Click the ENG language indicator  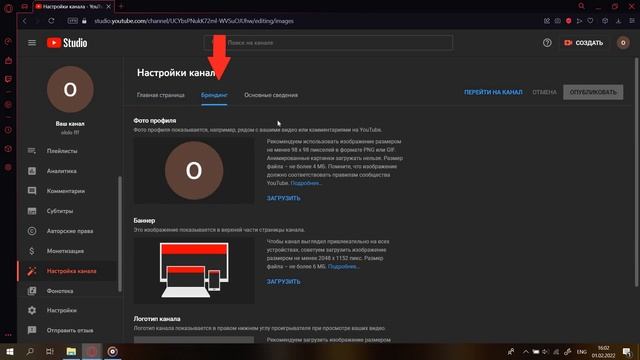click(582, 352)
